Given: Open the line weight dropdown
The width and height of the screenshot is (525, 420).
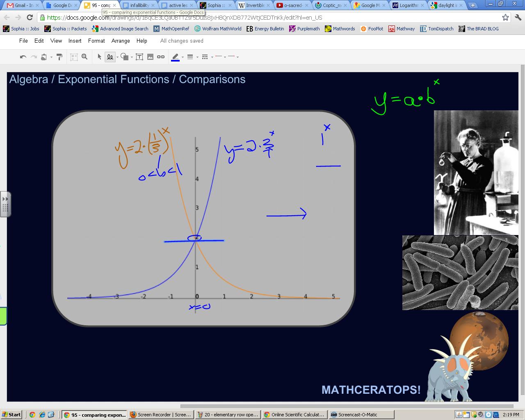Looking at the screenshot, I should 192,57.
